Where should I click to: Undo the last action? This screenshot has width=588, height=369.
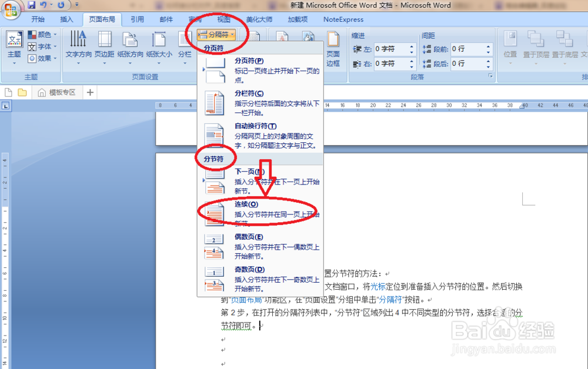coord(44,5)
